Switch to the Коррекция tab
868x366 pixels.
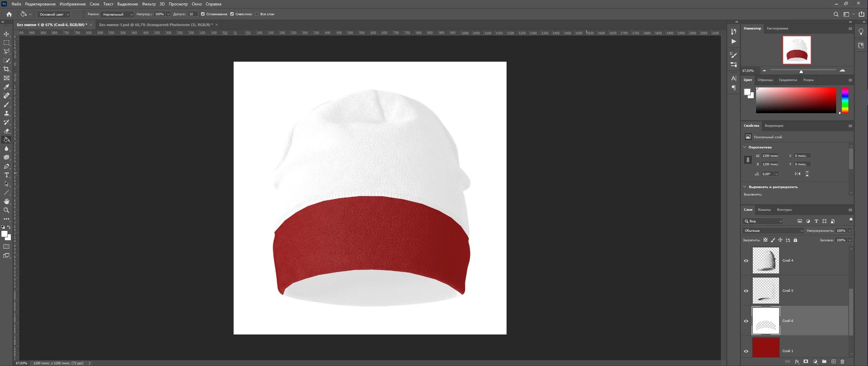[x=774, y=126]
